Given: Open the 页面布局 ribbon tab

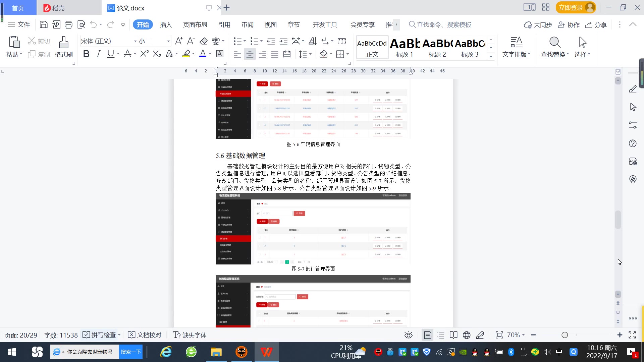Looking at the screenshot, I should 195,25.
